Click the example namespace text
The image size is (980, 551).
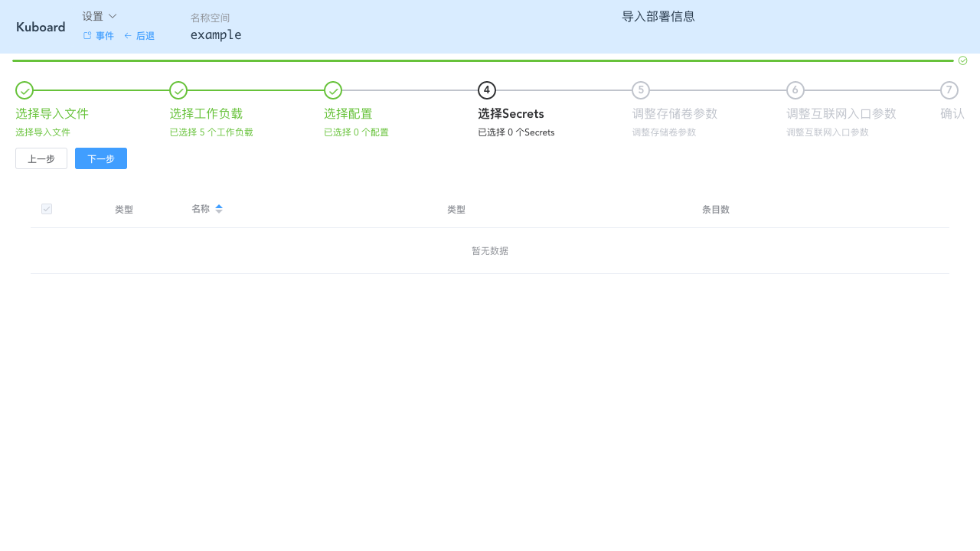coord(216,34)
